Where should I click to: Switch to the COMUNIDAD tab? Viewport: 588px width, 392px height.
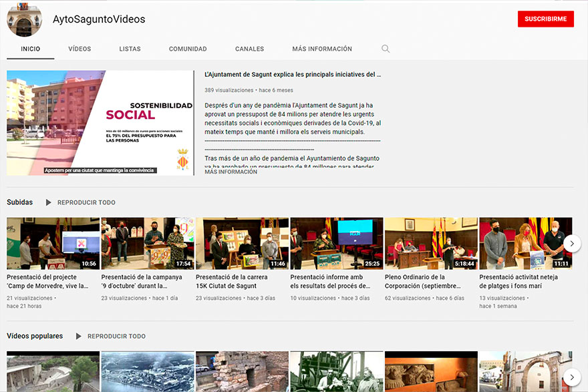coord(188,48)
